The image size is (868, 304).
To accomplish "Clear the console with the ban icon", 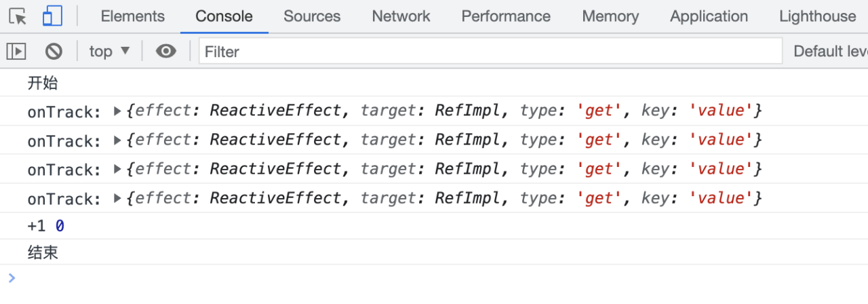I will tap(54, 51).
